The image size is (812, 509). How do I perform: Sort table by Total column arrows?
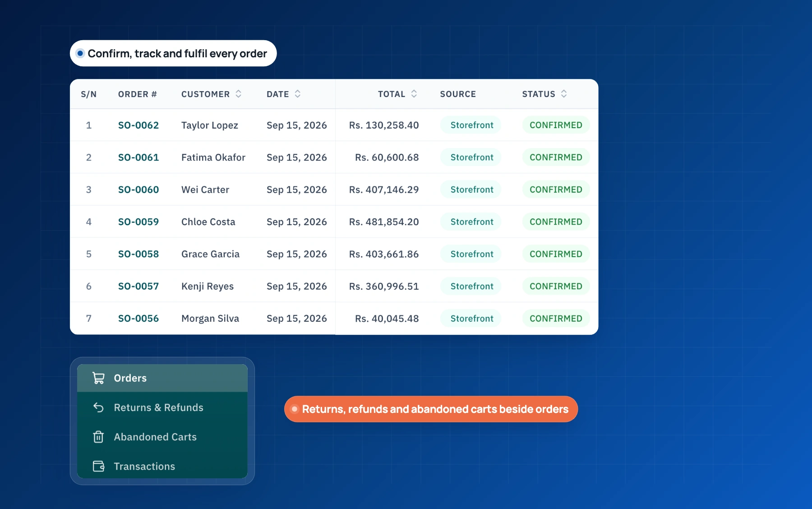(x=414, y=94)
